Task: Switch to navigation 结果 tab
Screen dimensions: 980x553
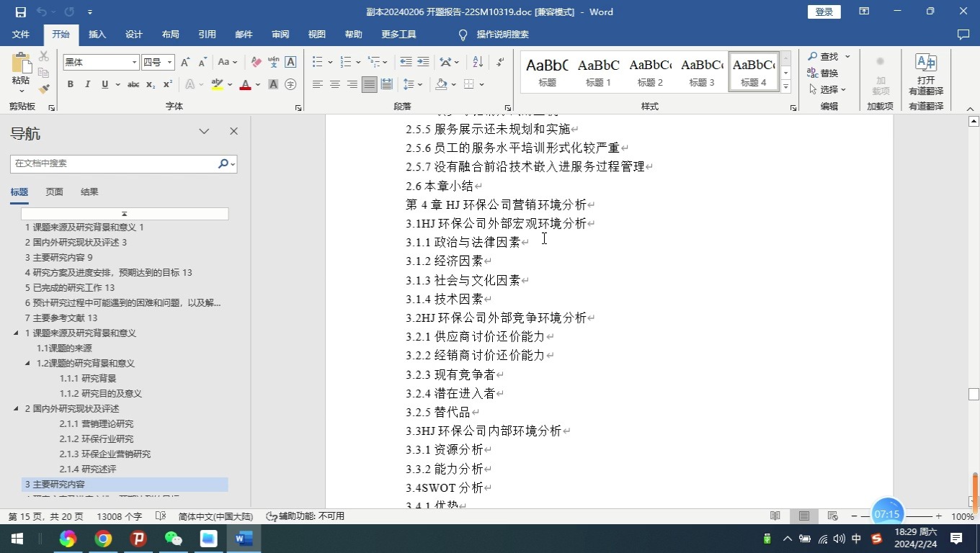Action: (x=89, y=192)
